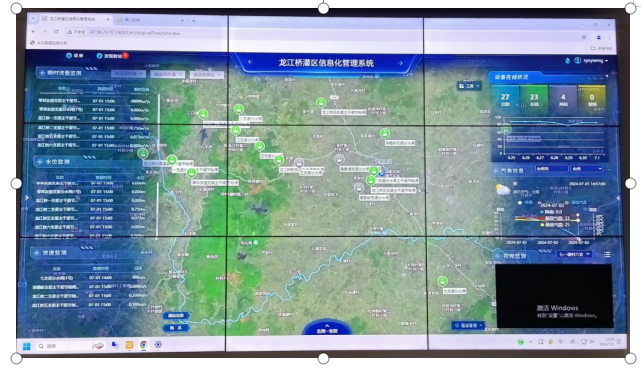Click the topmost green station marker under the title
Viewport: 641px width, 368px height.
(321, 102)
